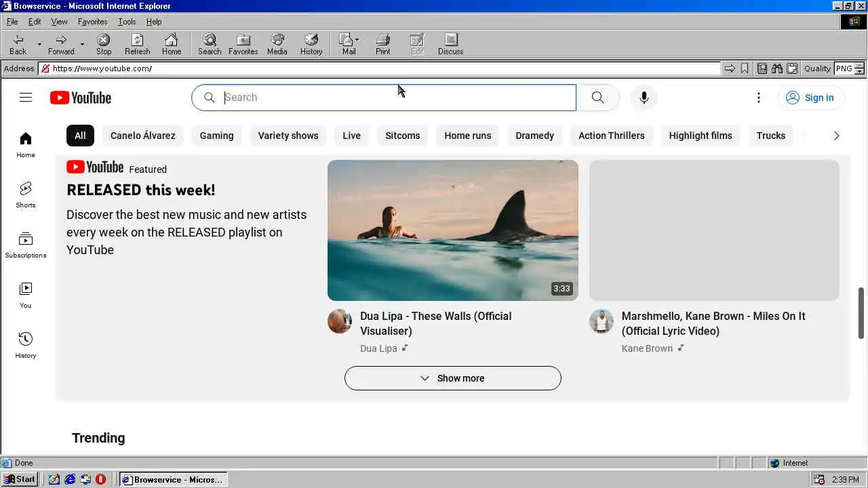Click the YouTube search input field
868x488 pixels.
[x=384, y=98]
